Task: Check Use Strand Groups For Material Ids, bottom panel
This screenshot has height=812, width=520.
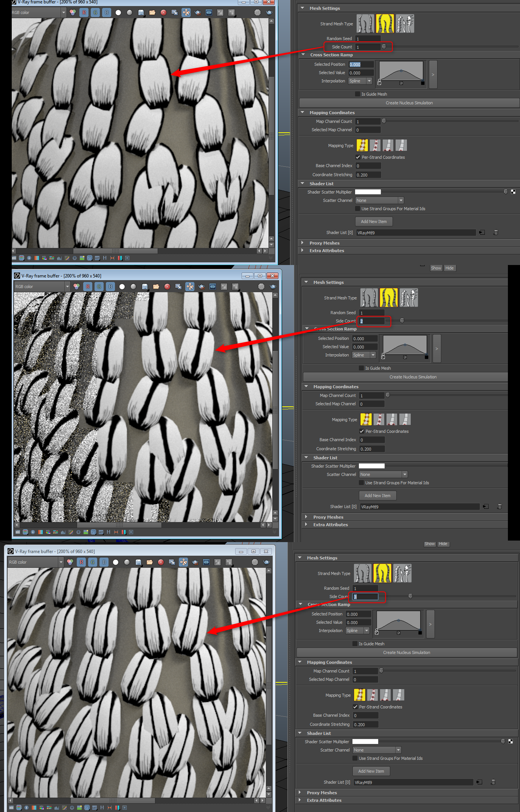Action: 355,758
